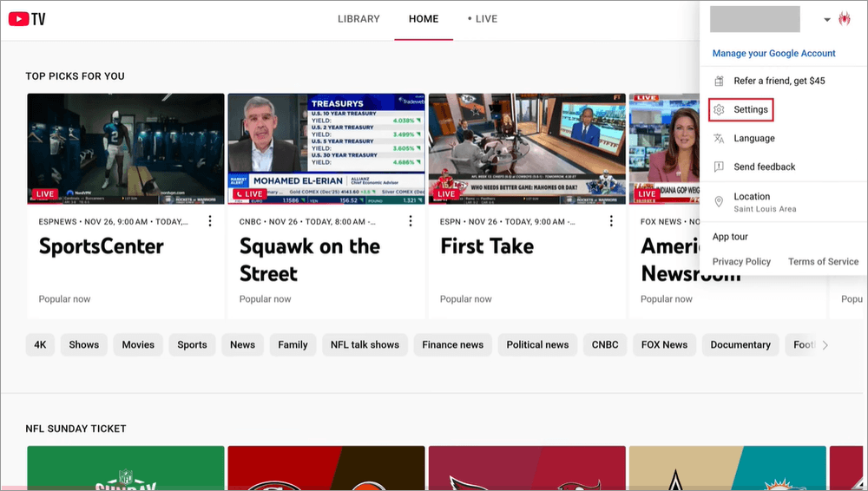Click the First Take title text
Image resolution: width=868 pixels, height=491 pixels.
point(487,246)
